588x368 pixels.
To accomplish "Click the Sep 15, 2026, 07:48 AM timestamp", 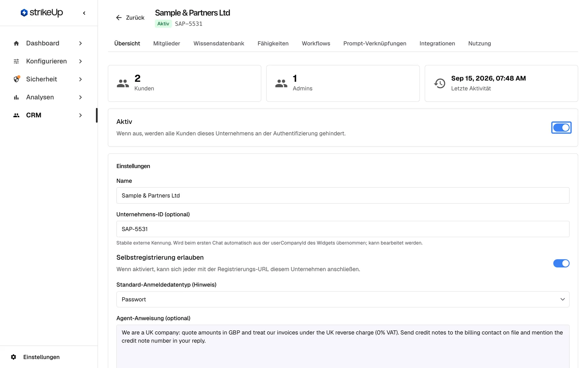I will (488, 78).
